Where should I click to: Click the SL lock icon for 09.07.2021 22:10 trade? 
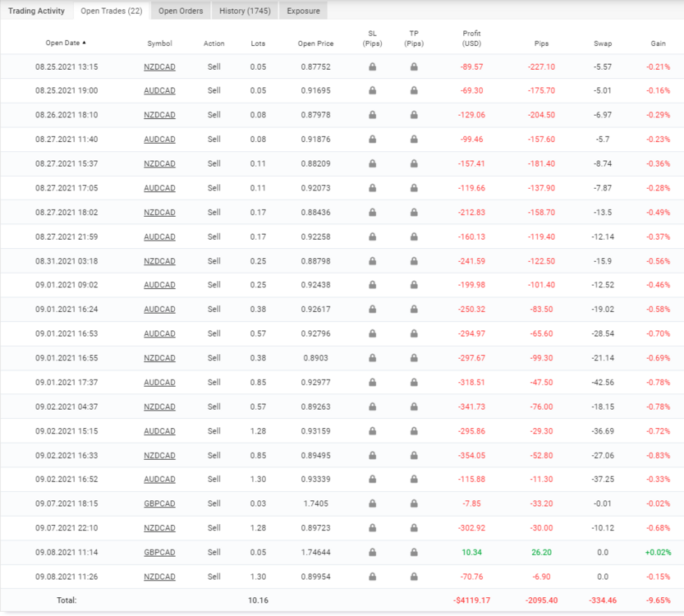(x=372, y=528)
